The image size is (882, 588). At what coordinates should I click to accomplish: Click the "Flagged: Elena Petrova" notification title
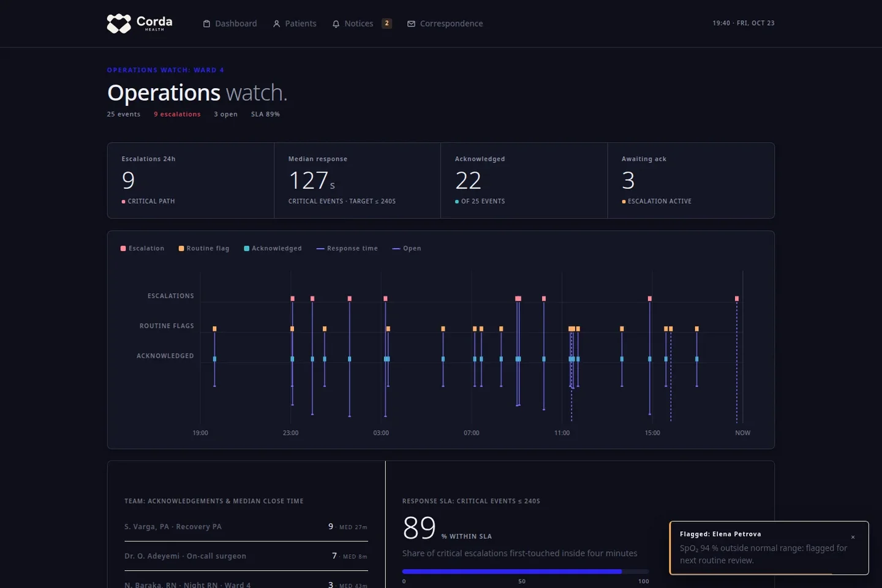(x=720, y=534)
